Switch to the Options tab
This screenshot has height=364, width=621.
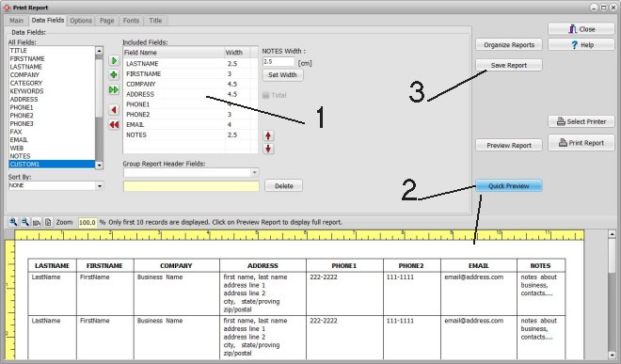[81, 21]
